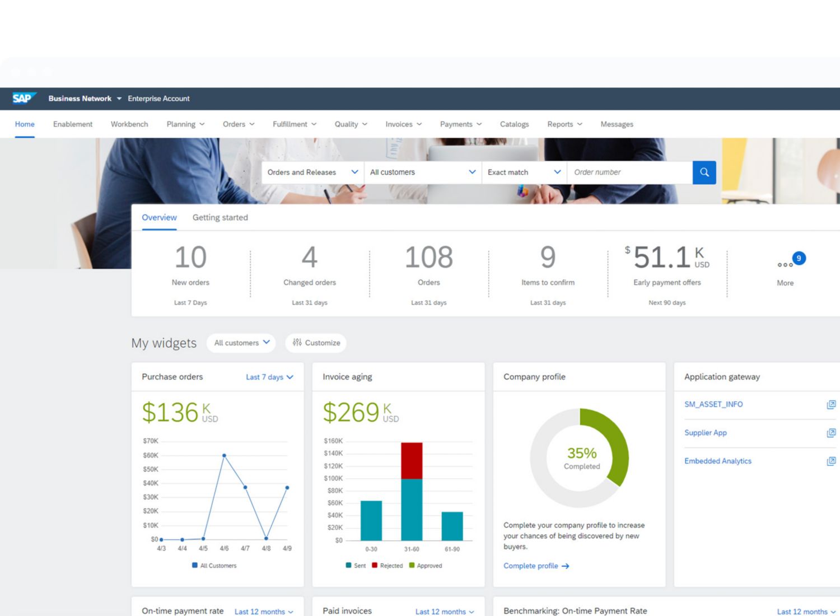Toggle the Sent legend in Invoice aging
840x616 pixels.
[356, 566]
